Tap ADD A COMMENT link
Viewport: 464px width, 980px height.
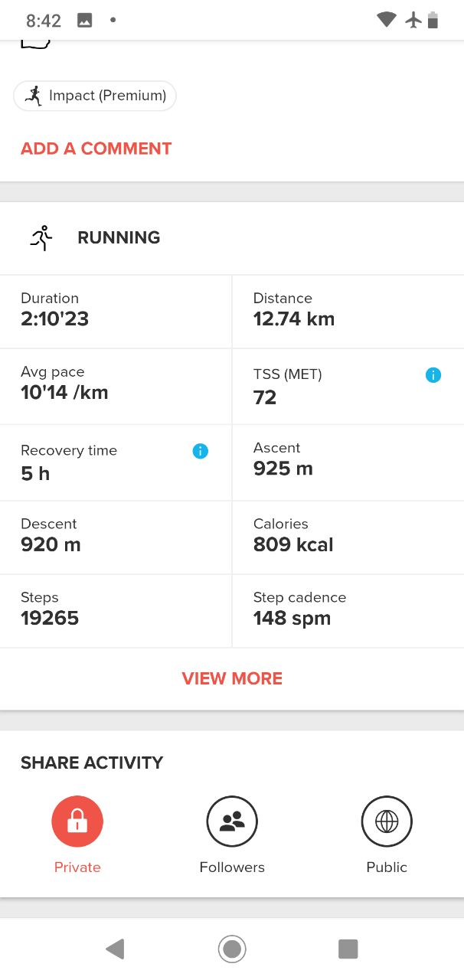click(x=96, y=149)
